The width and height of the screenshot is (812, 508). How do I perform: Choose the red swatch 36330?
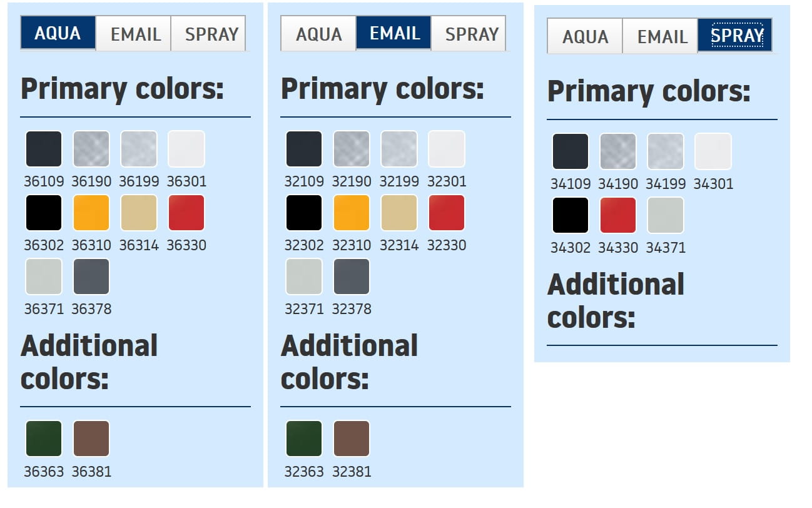(186, 213)
